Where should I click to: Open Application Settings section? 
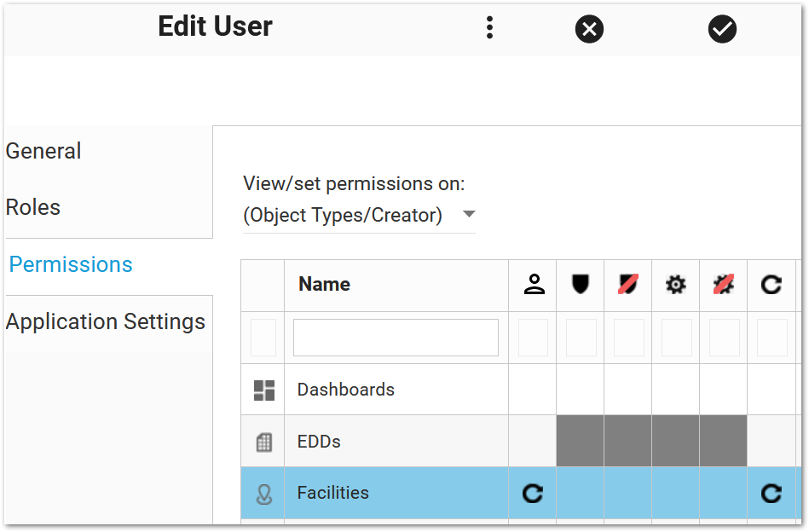105,321
